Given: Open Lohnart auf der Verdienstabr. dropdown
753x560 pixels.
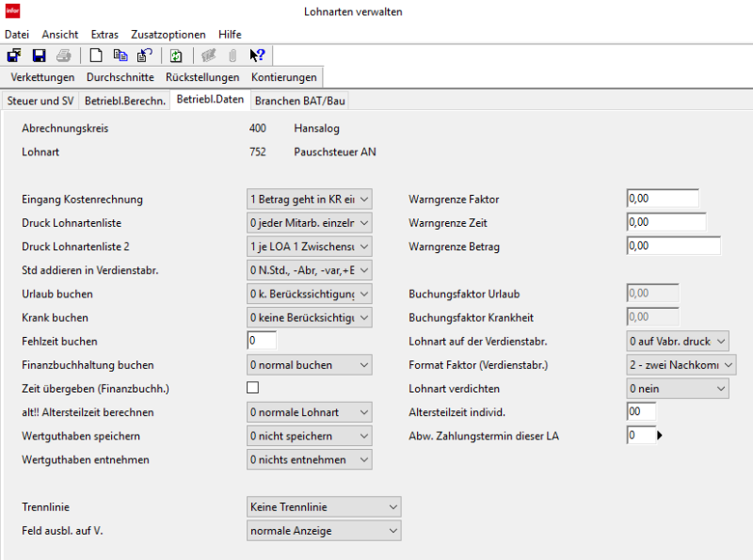Looking at the screenshot, I should coord(678,341).
